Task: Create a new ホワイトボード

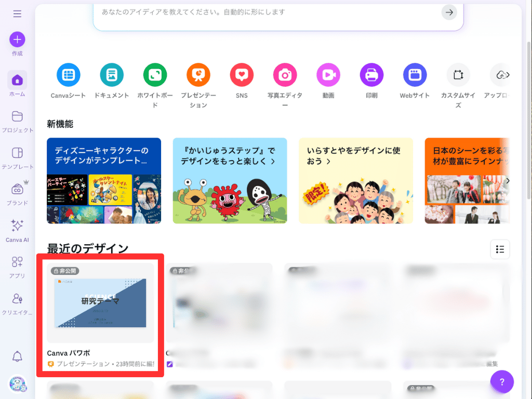Action: (x=155, y=86)
